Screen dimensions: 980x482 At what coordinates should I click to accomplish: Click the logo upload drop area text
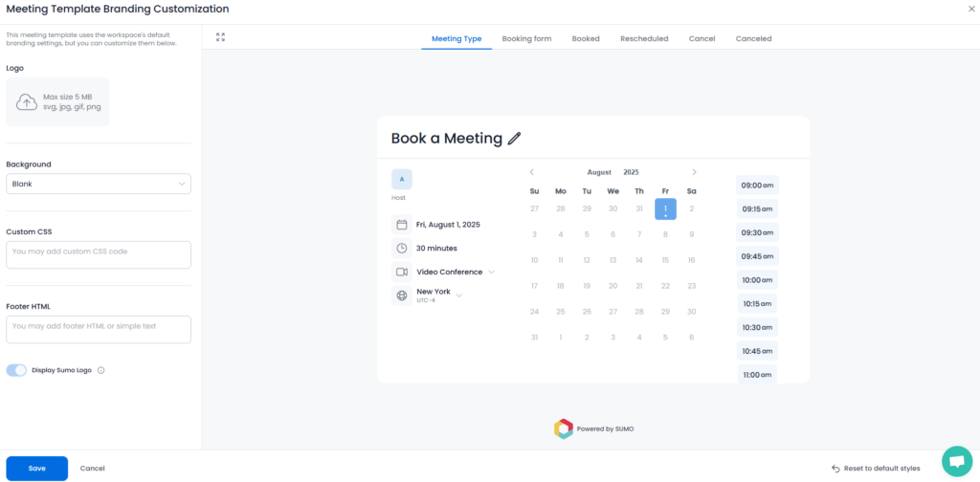[x=72, y=101]
